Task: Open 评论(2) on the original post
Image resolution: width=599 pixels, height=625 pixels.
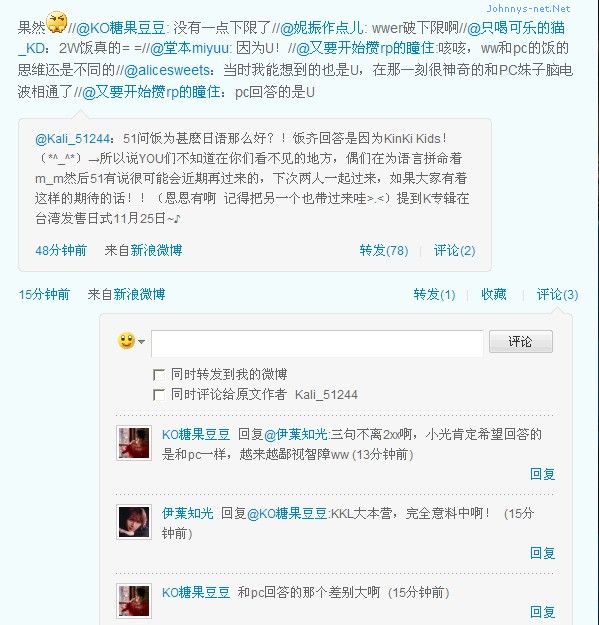Action: coord(454,250)
